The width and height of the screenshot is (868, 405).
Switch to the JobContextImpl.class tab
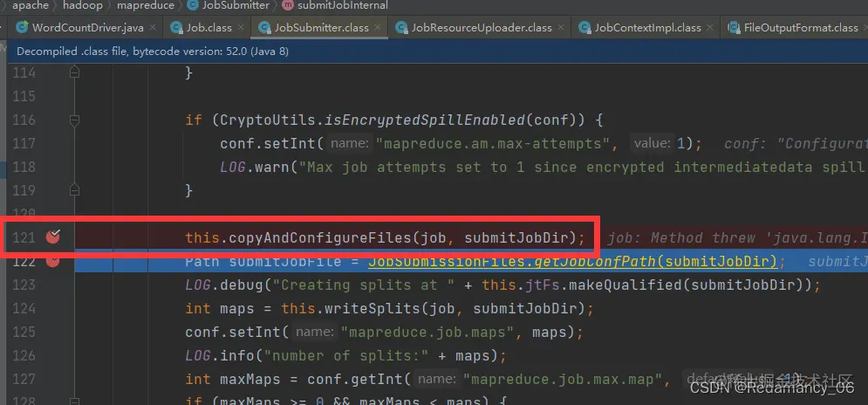[647, 27]
